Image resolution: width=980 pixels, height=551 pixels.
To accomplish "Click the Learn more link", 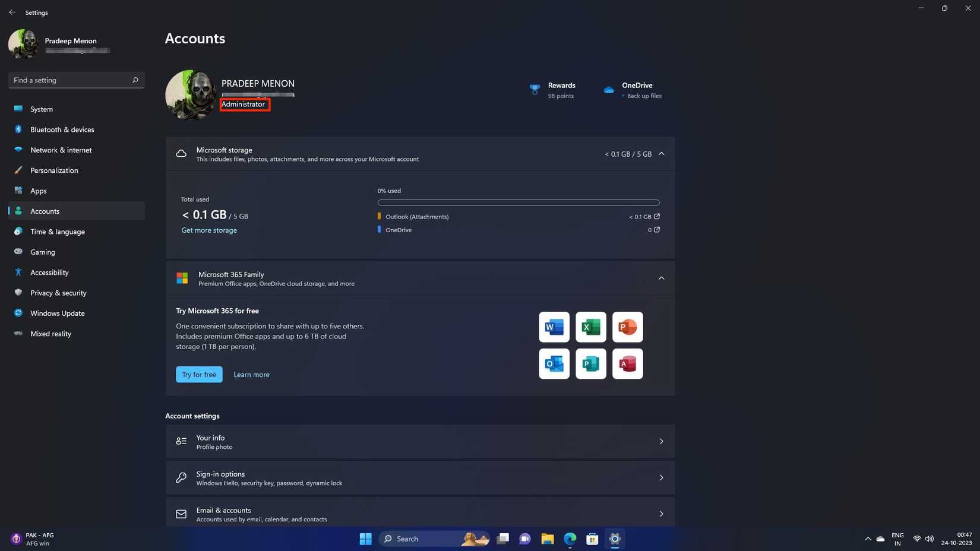I will click(251, 375).
